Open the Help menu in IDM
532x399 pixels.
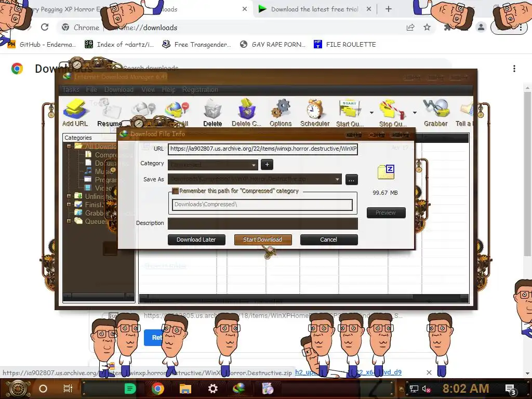(x=169, y=89)
